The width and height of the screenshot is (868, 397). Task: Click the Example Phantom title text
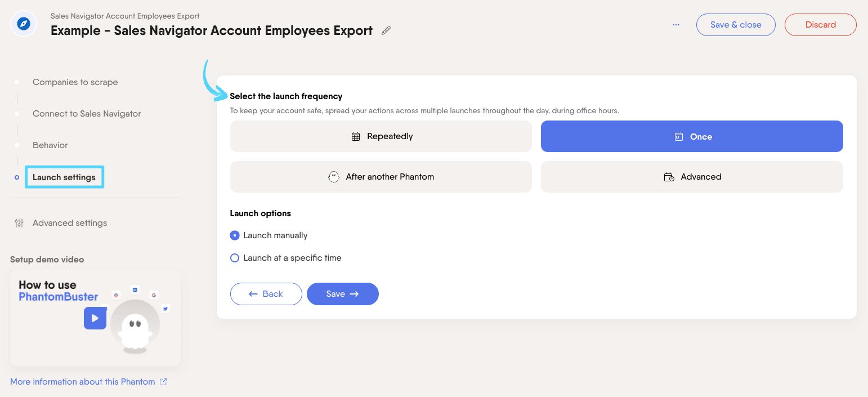point(212,31)
